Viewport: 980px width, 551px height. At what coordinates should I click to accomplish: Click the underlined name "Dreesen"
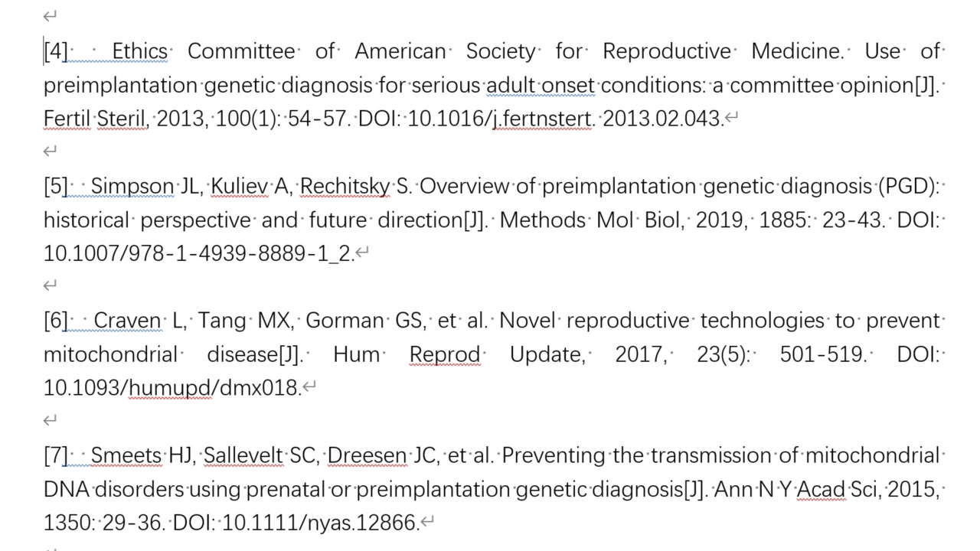tap(367, 455)
